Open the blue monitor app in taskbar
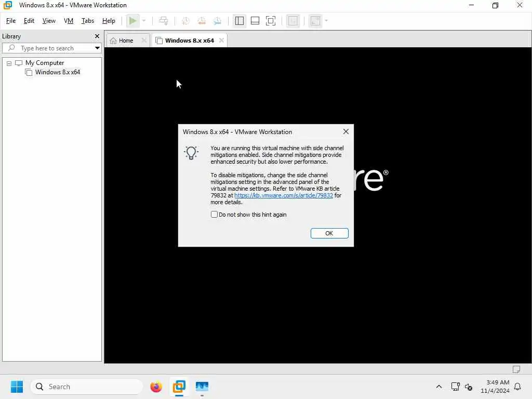The image size is (532, 399). pyautogui.click(x=202, y=387)
